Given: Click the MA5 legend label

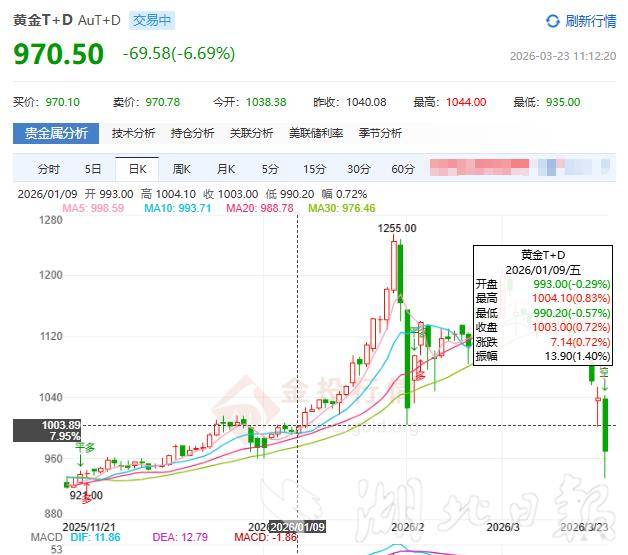Looking at the screenshot, I should click(93, 208).
